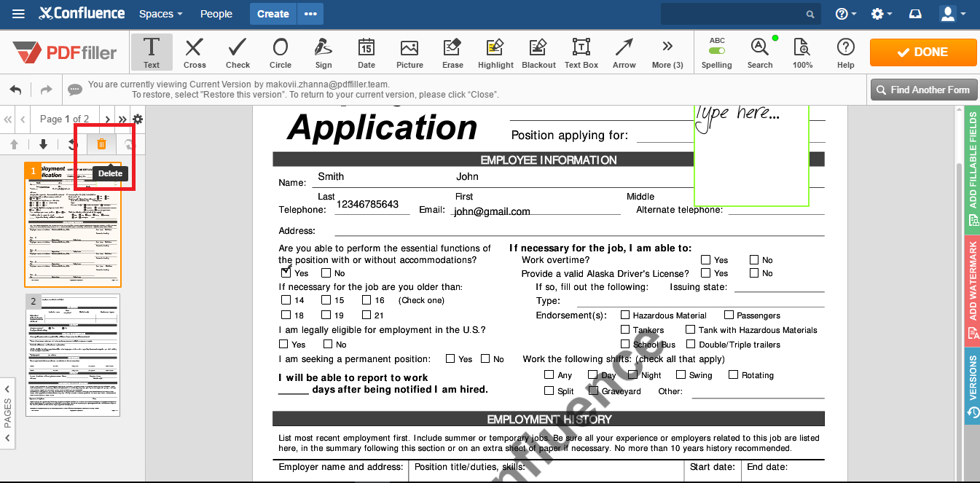The image size is (980, 483).
Task: Check the Swing shift box
Action: click(681, 374)
